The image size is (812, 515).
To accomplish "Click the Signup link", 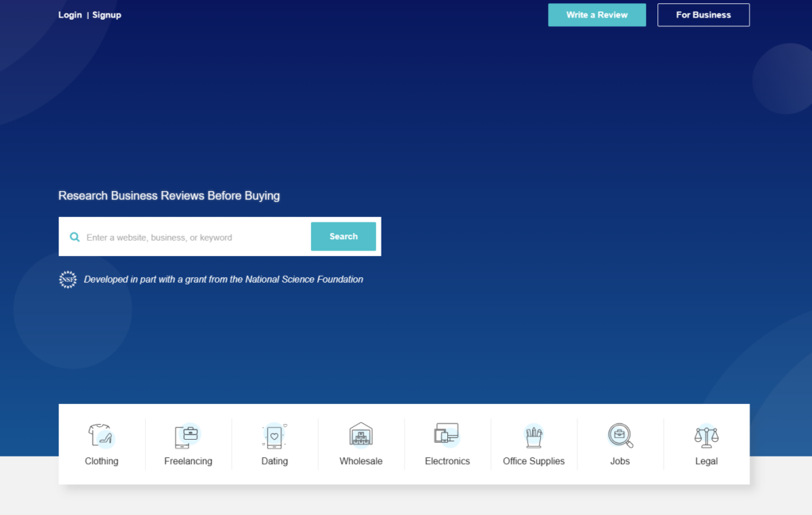I will click(106, 14).
